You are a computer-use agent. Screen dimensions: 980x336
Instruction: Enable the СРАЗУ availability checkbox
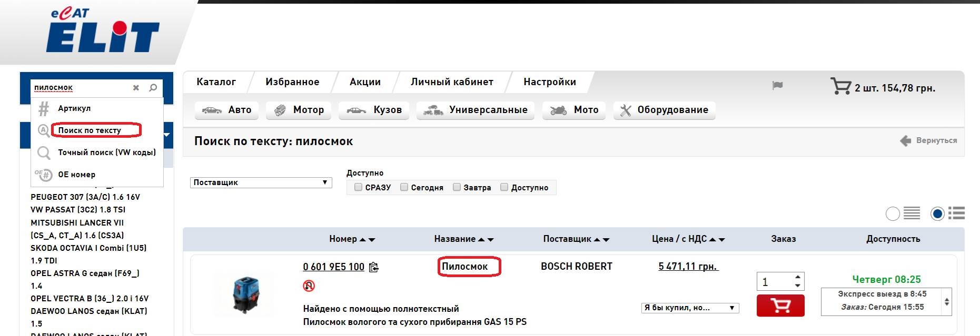click(359, 187)
